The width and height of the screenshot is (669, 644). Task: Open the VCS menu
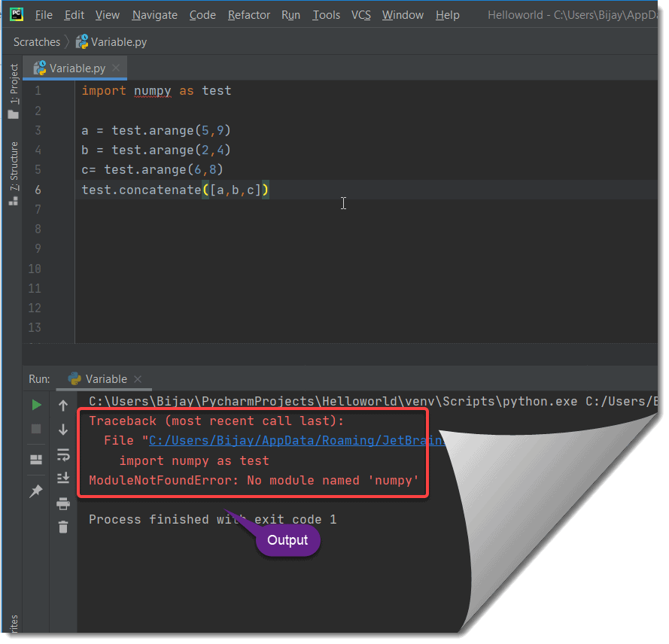(361, 15)
